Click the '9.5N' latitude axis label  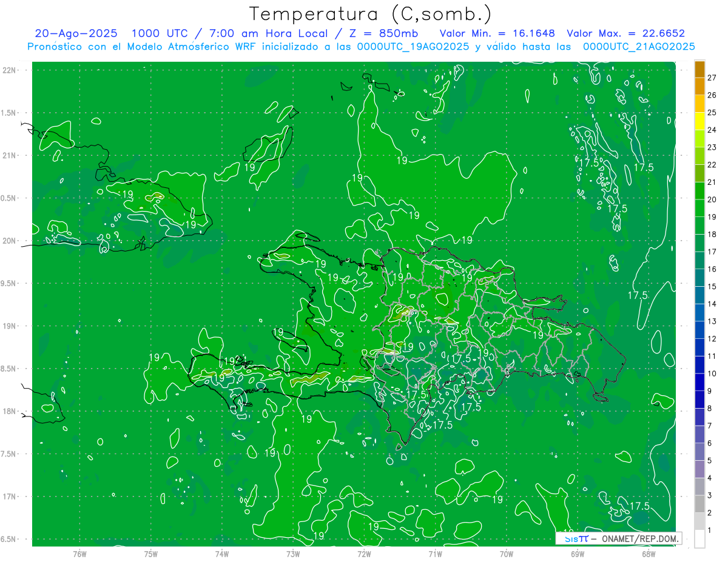tap(8, 284)
